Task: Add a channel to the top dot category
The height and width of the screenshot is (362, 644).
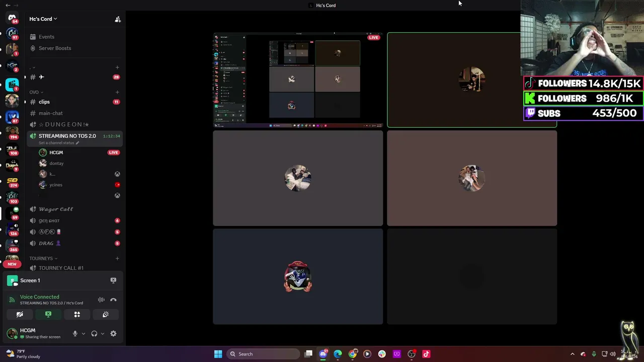Action: pos(117,67)
